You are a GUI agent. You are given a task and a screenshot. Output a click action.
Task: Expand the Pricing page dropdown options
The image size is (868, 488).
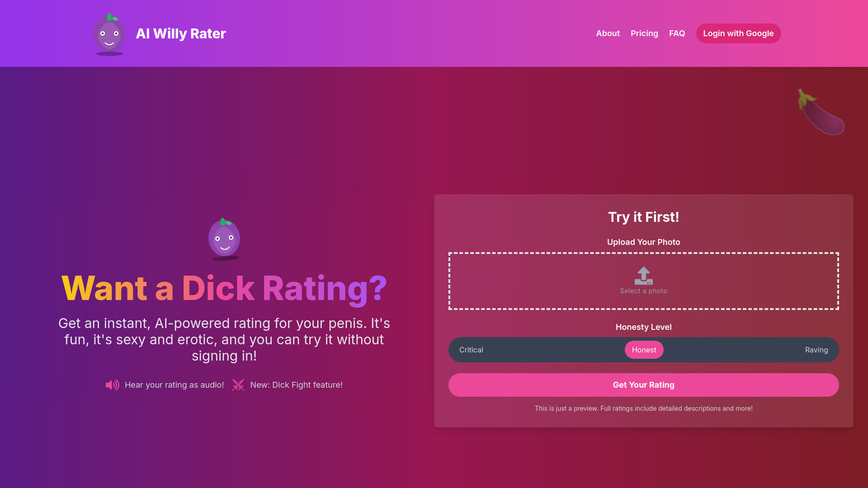(x=644, y=33)
